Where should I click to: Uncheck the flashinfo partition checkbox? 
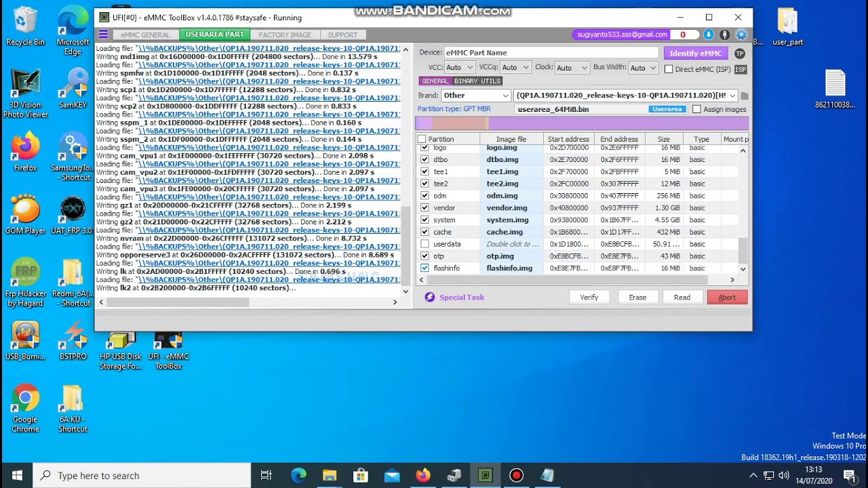425,268
